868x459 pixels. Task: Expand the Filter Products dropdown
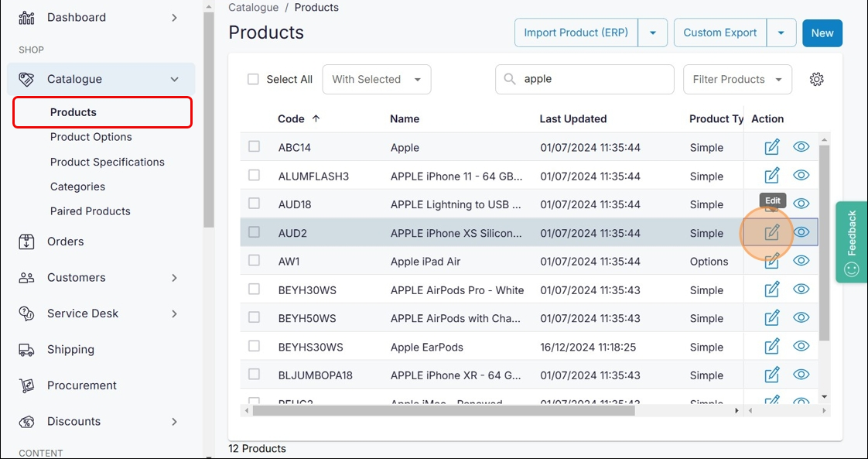pos(736,79)
